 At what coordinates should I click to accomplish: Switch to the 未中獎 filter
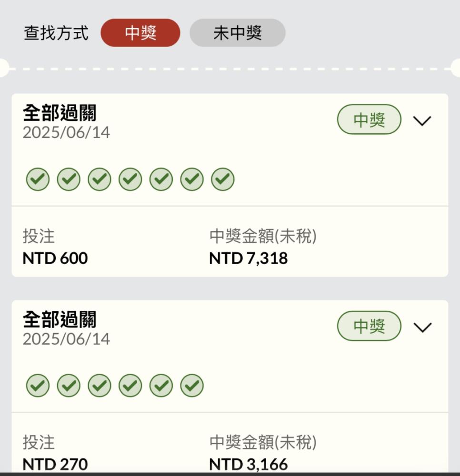238,33
